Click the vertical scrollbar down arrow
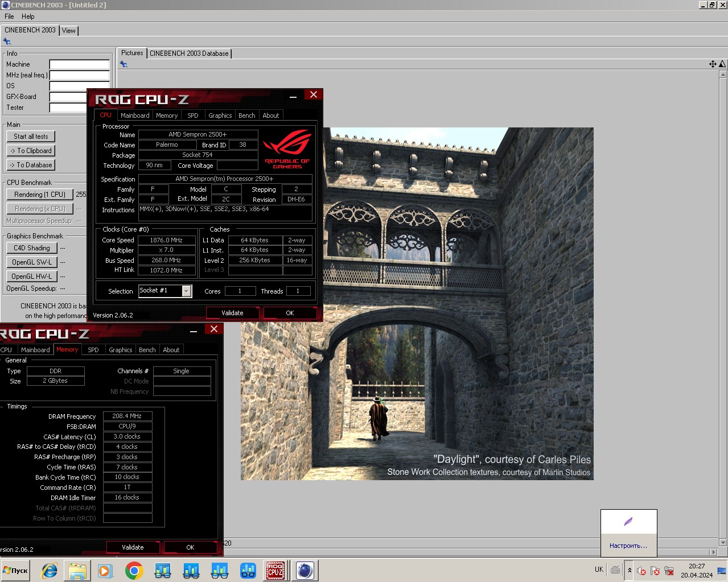 (723, 543)
